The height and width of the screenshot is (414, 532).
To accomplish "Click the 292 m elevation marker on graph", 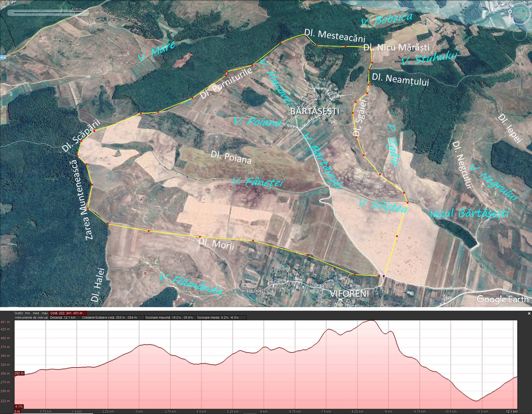I will (x=19, y=373).
